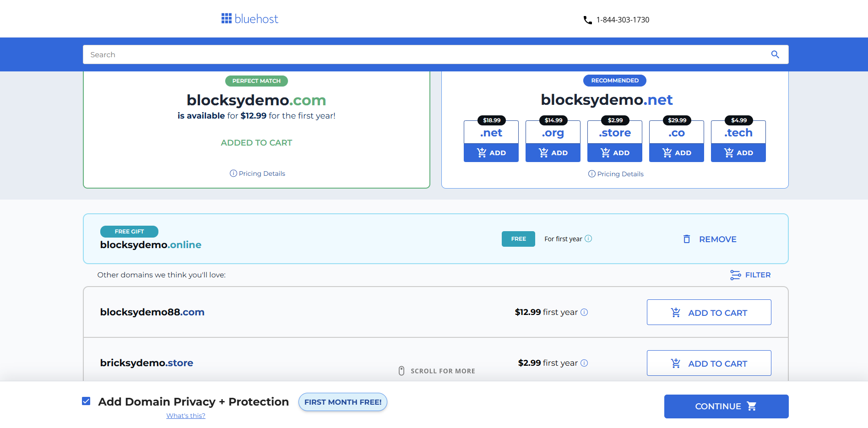The height and width of the screenshot is (428, 868).
Task: Open Pricing Details under blocksydemo.com
Action: [x=262, y=173]
